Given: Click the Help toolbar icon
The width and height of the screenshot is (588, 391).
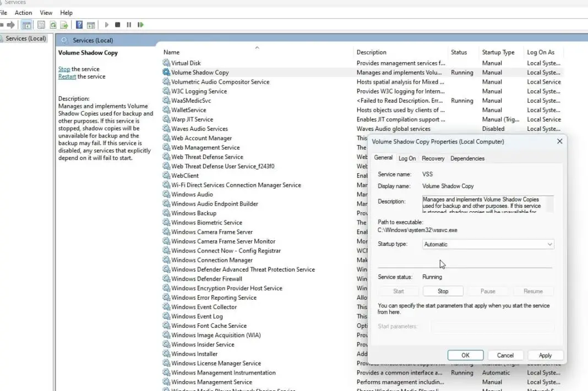Looking at the screenshot, I should pyautogui.click(x=79, y=24).
